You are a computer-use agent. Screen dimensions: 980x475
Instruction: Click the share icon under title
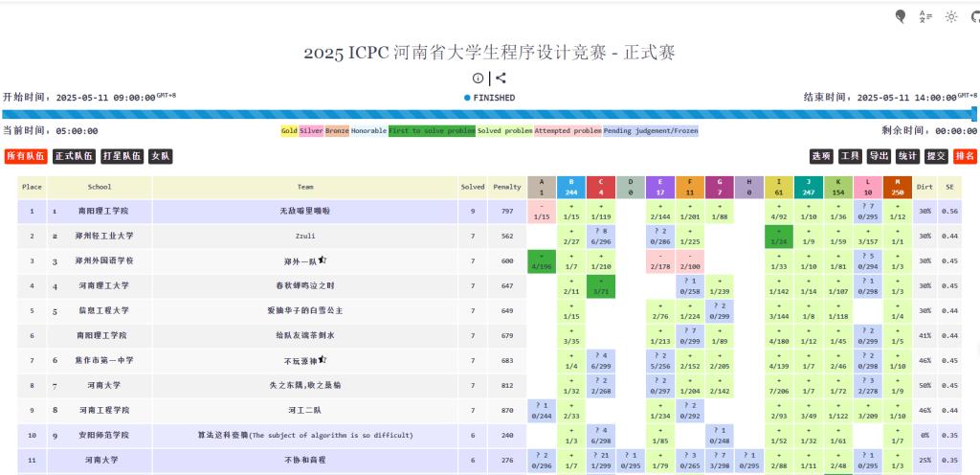pos(501,79)
